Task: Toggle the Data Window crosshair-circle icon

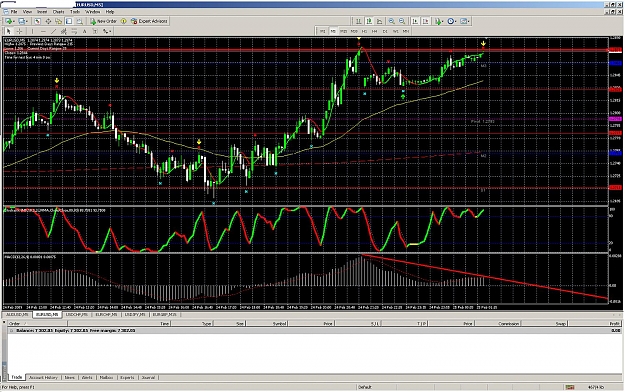Action: click(48, 21)
